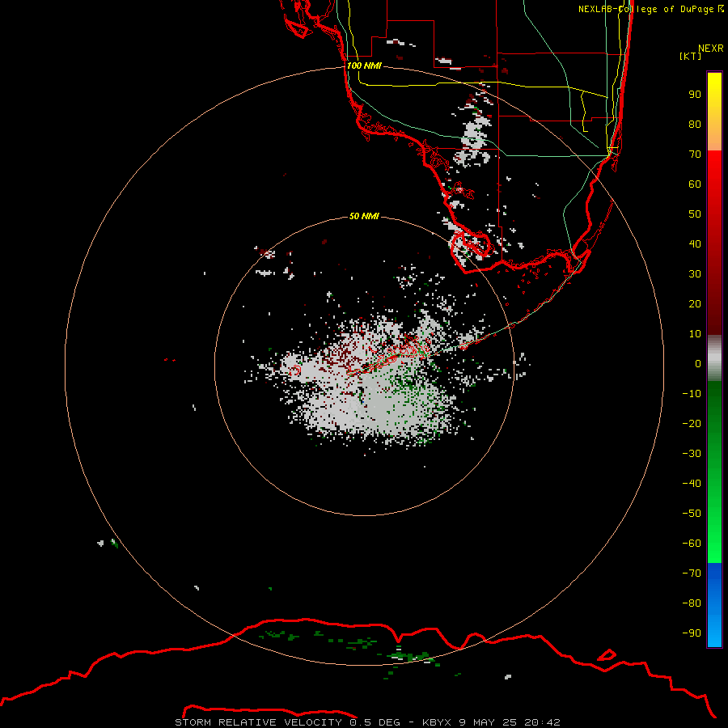
Task: Click the -10 value on velocity scale
Action: (692, 394)
